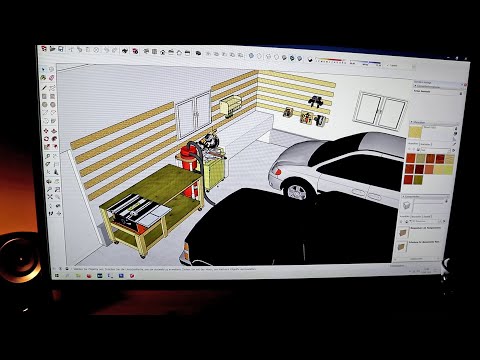Open the layer dropdown in the top toolbar
The height and width of the screenshot is (360, 480).
(x=401, y=66)
